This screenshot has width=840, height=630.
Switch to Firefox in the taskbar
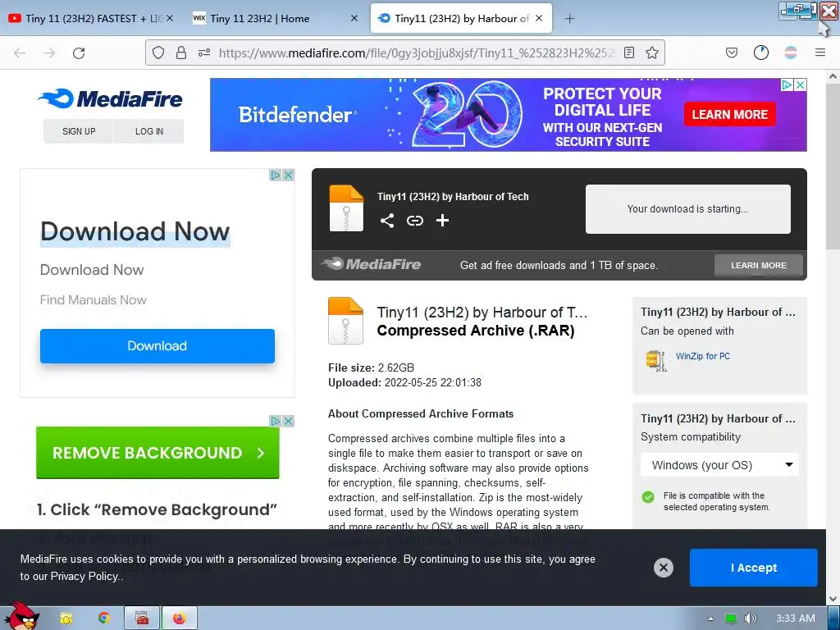click(179, 619)
